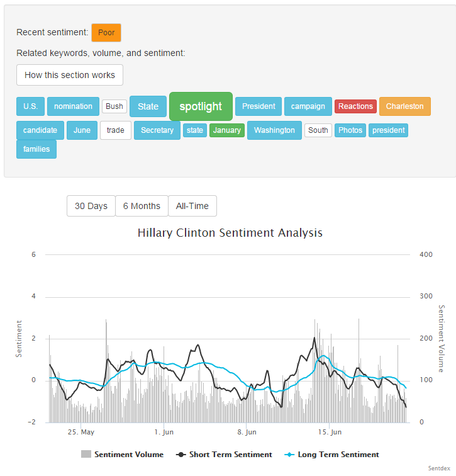456x476 pixels.
Task: Open the green January keyword tag
Action: [227, 130]
